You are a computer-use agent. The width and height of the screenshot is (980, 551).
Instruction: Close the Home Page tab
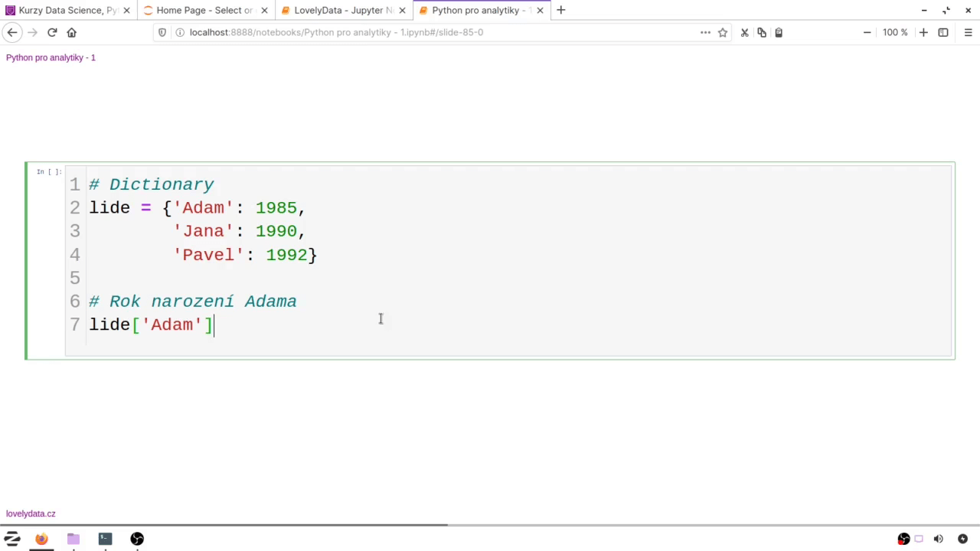point(264,11)
